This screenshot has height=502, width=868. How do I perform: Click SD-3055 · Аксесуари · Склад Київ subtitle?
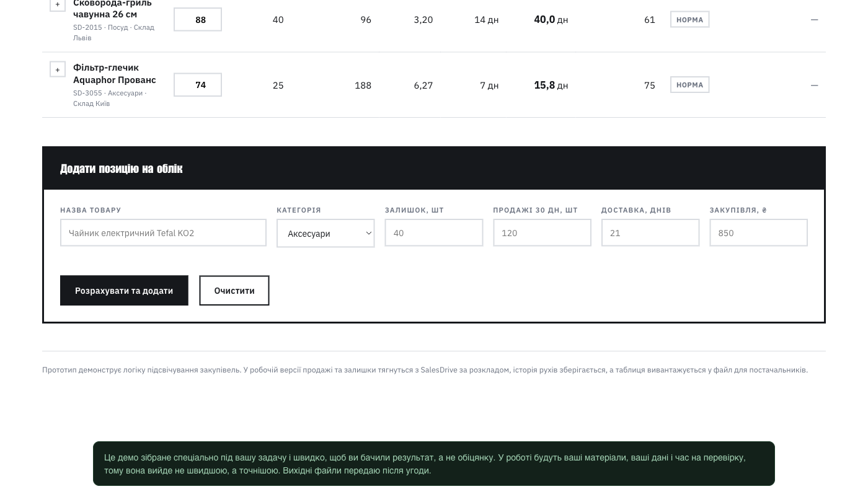click(110, 98)
